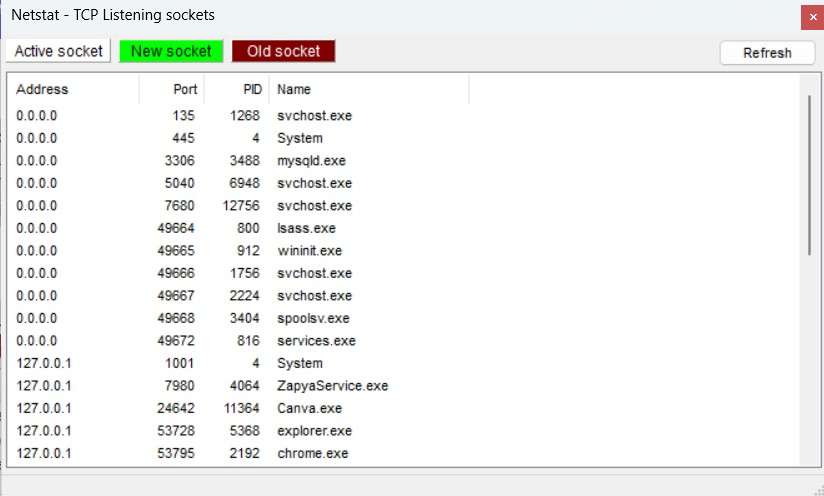Click port 5040 cell
The image size is (824, 496).
click(x=180, y=183)
